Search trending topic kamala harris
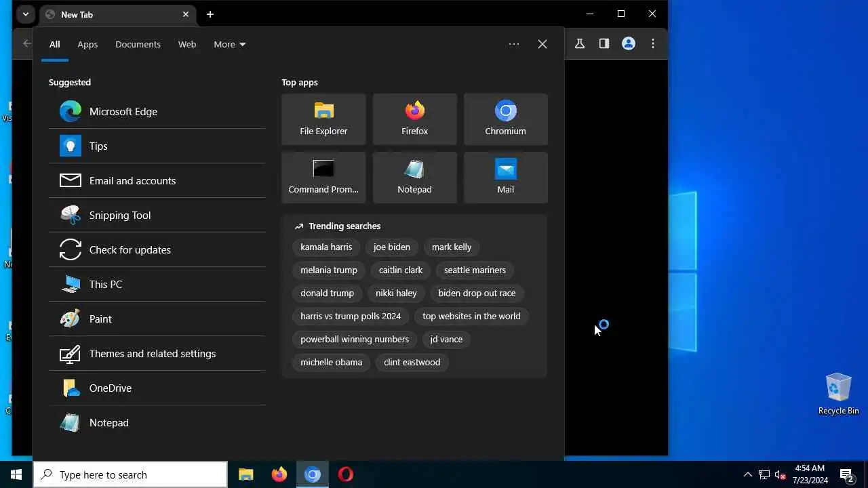Screen dimensions: 868x488 (326, 247)
